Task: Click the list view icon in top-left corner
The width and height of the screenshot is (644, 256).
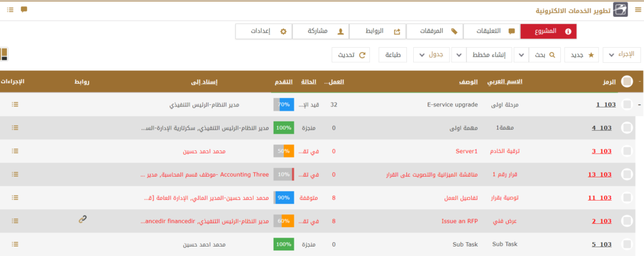Action: click(x=4, y=55)
